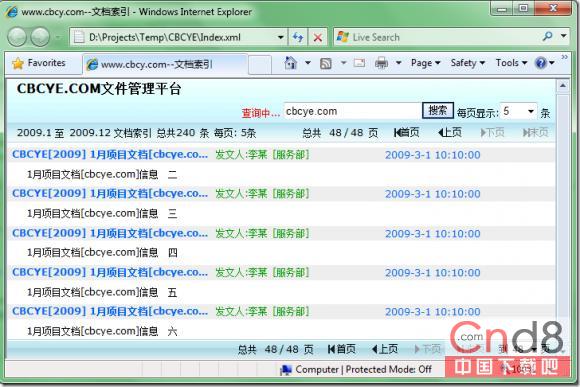Click the red Stop loading icon
This screenshot has height=387, width=580.
pyautogui.click(x=317, y=37)
